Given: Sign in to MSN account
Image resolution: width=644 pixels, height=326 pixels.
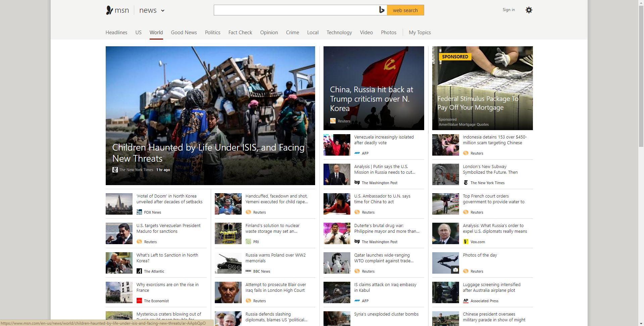Looking at the screenshot, I should point(509,10).
